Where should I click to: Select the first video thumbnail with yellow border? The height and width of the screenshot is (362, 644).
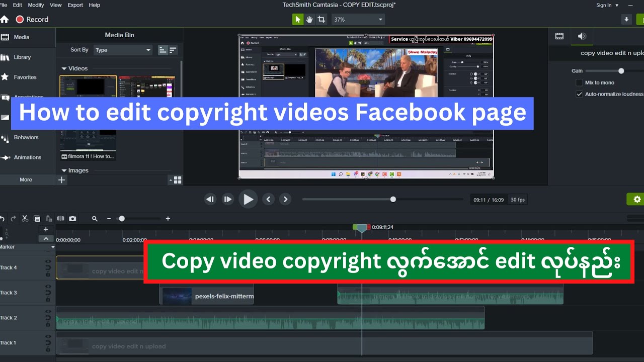point(88,86)
